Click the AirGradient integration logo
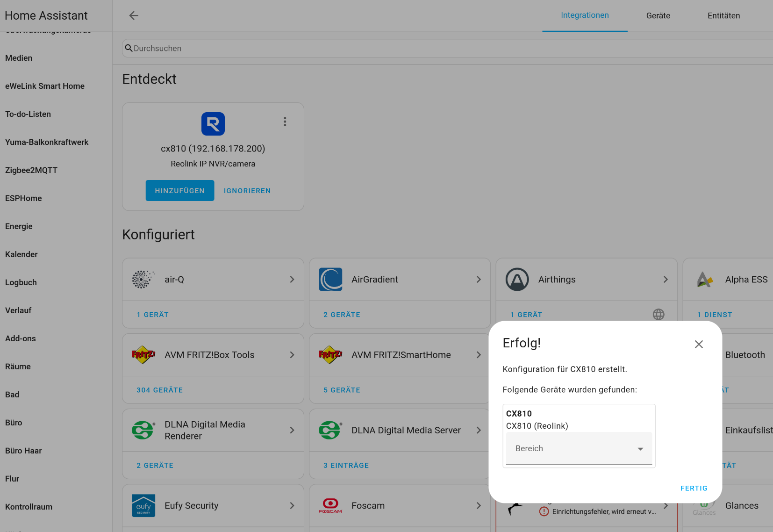This screenshot has width=773, height=532. coord(330,280)
